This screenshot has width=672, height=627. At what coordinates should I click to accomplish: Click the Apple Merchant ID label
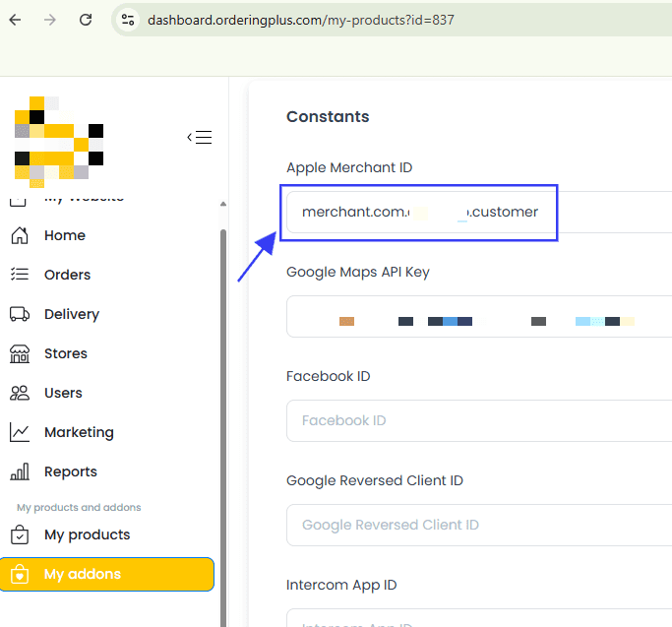point(349,167)
